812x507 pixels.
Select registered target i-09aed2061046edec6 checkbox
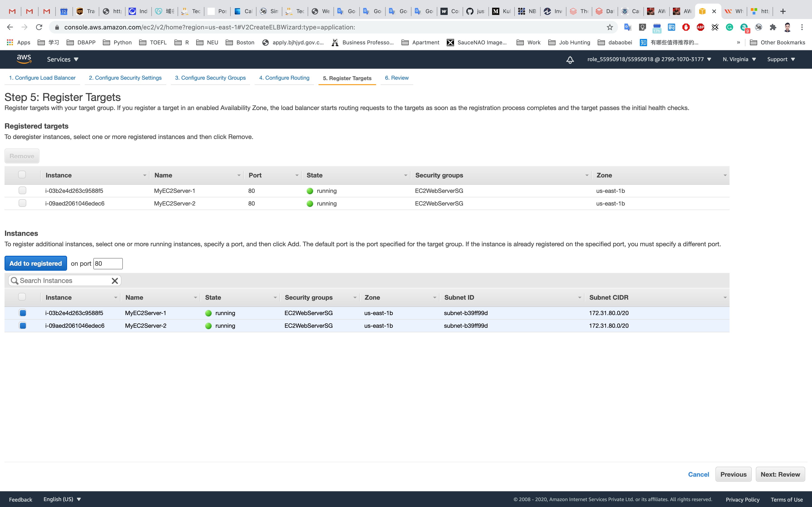coord(22,203)
